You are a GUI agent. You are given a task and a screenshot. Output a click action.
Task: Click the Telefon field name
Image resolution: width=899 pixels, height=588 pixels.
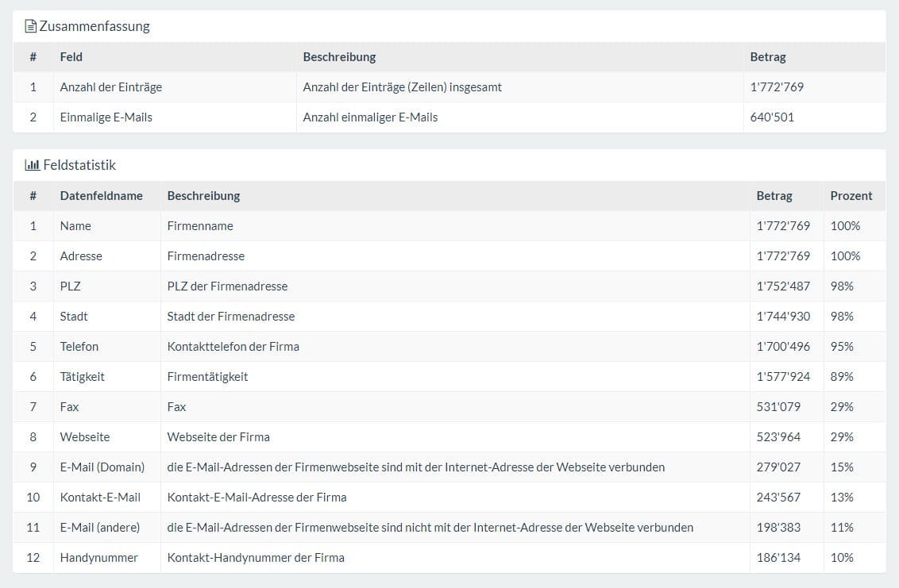coord(79,346)
